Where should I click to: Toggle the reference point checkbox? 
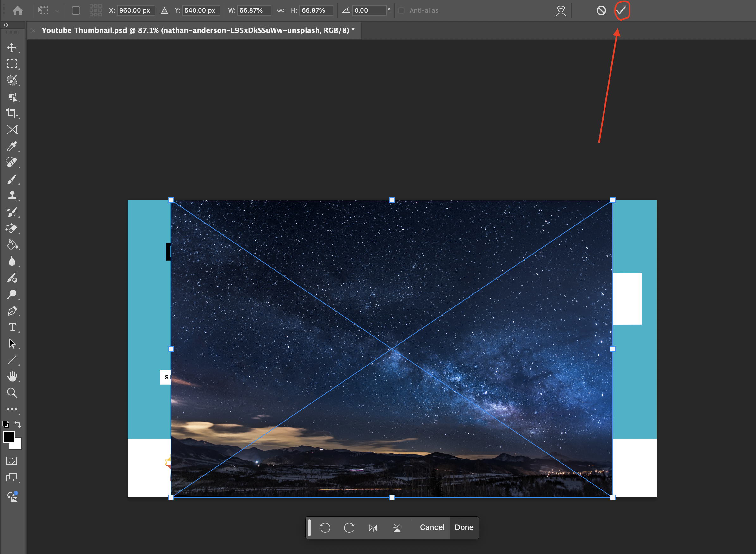pyautogui.click(x=76, y=10)
